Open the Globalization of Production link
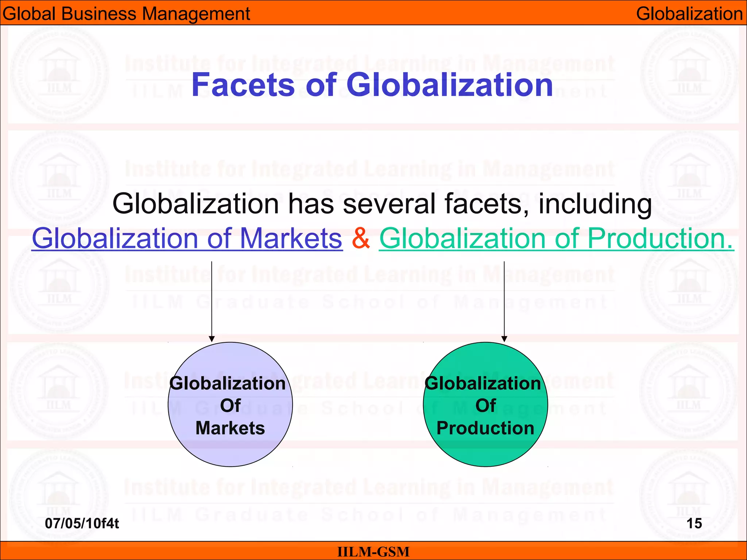This screenshot has height=560, width=747. click(x=557, y=238)
